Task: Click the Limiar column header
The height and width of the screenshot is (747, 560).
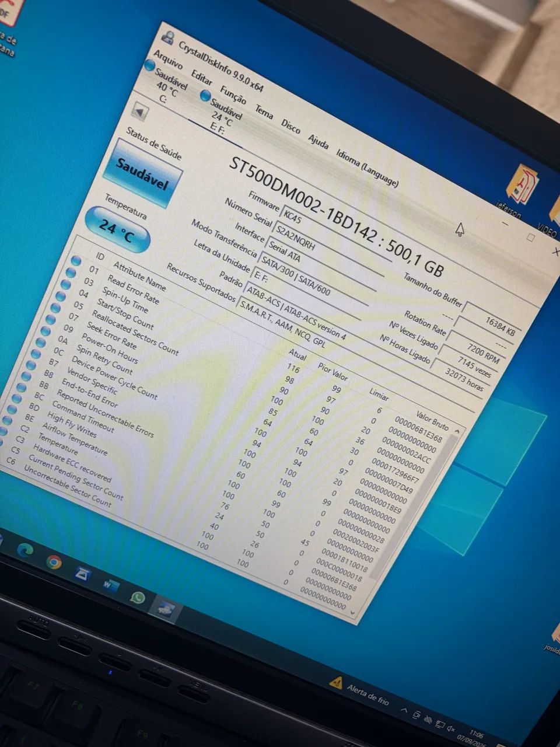Action: tap(379, 395)
